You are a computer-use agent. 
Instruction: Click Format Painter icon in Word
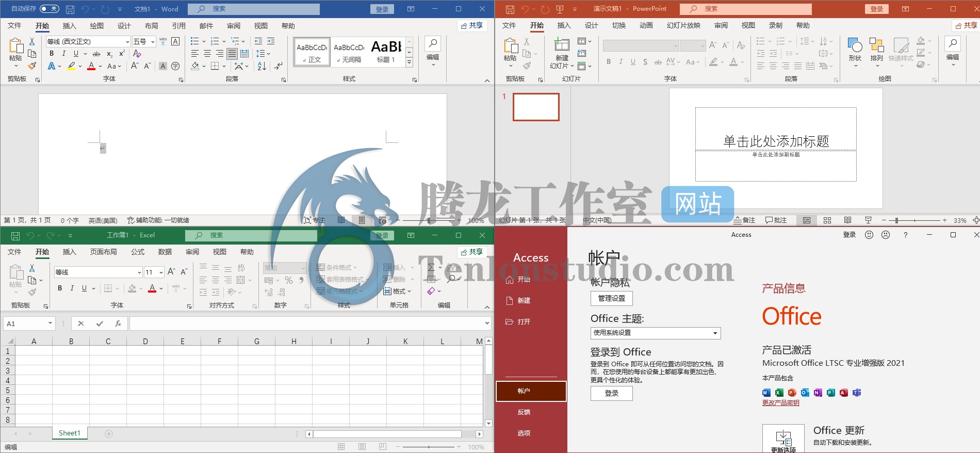pyautogui.click(x=32, y=66)
